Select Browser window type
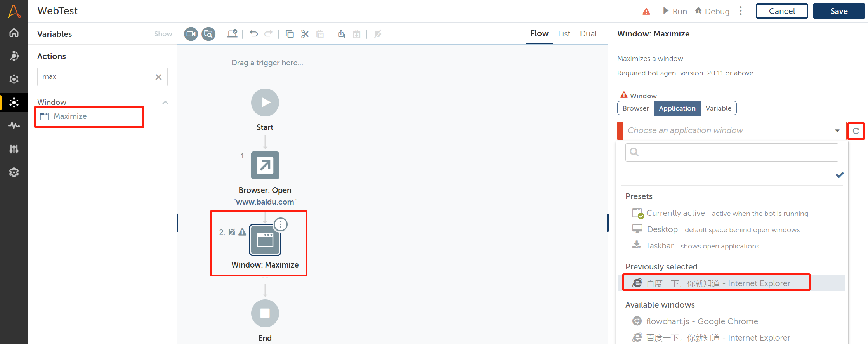The height and width of the screenshot is (344, 868). pos(635,108)
